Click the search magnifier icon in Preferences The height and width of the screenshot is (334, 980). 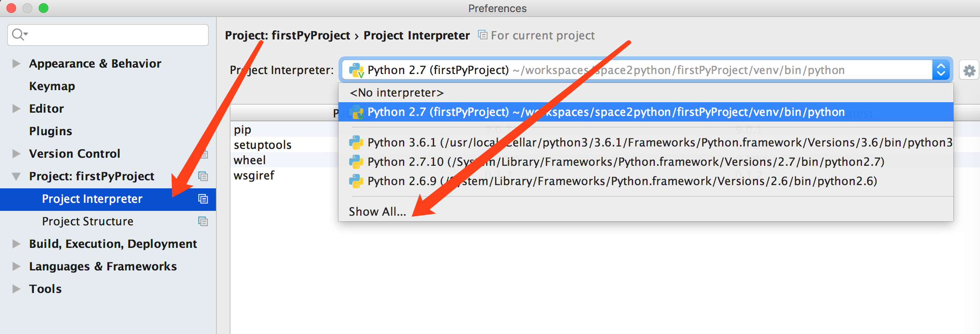point(19,35)
